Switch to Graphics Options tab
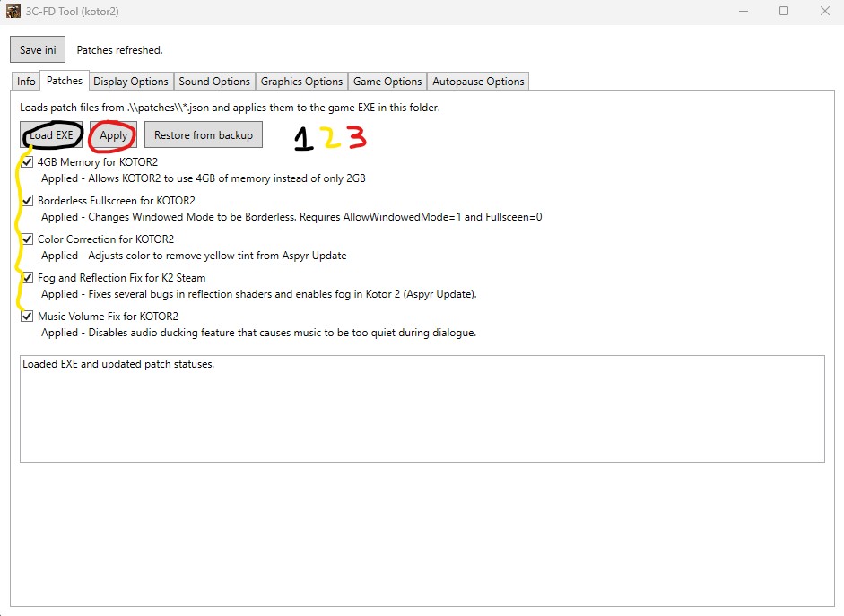The height and width of the screenshot is (616, 844). 301,82
